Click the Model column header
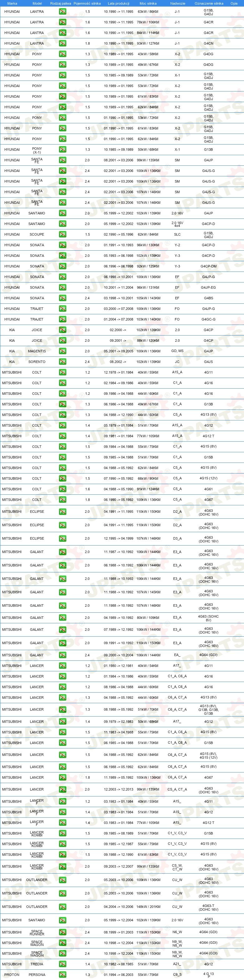Image resolution: width=244 pixels, height=980 pixels. [37, 3]
